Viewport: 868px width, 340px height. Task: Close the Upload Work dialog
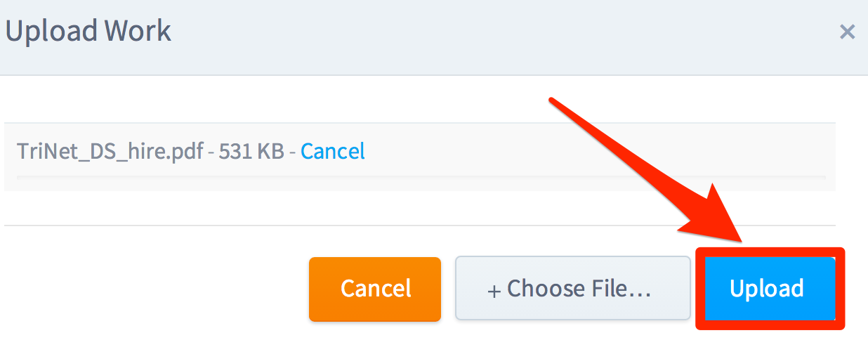[848, 32]
